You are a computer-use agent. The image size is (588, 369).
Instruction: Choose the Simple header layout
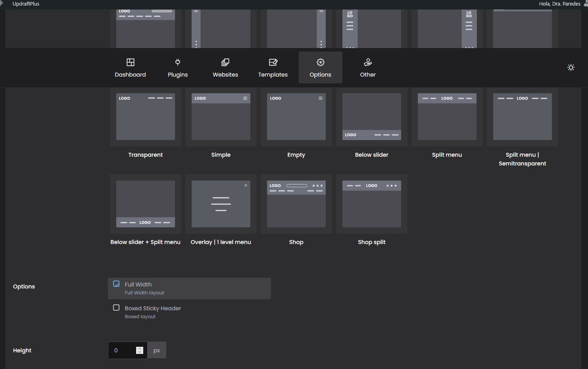221,117
